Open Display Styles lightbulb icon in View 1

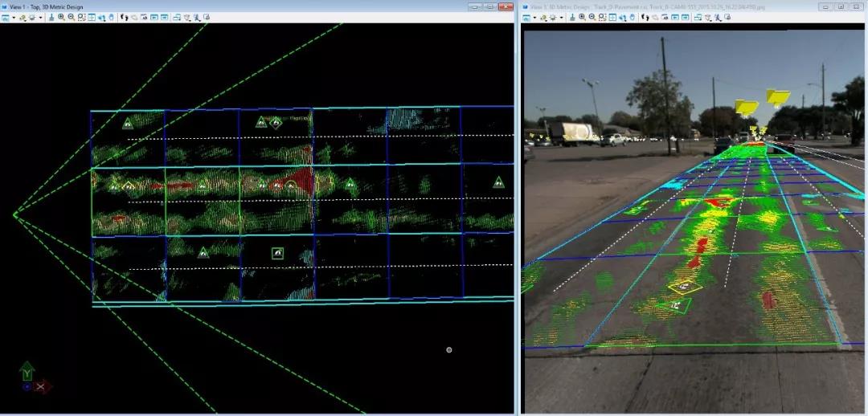click(x=23, y=17)
